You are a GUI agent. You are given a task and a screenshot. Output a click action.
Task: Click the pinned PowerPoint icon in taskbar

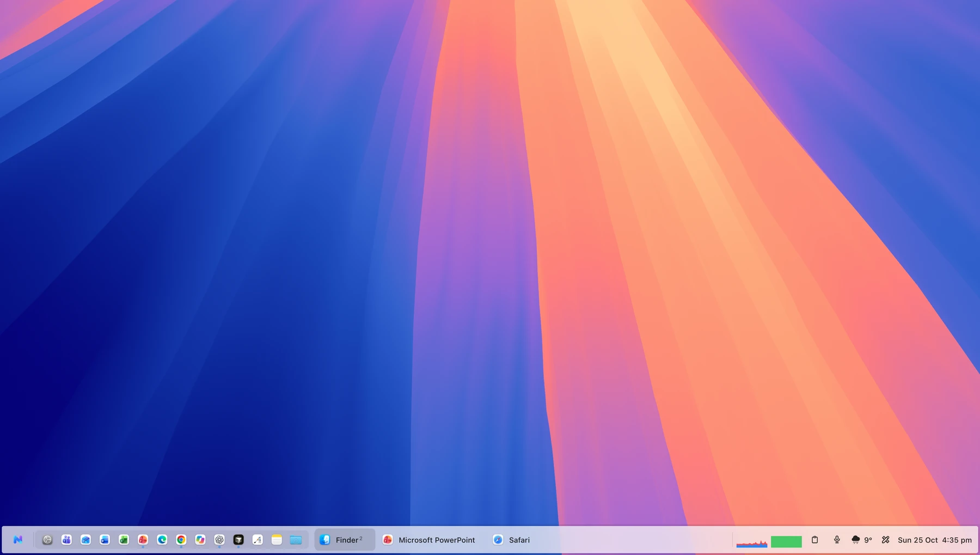click(143, 540)
